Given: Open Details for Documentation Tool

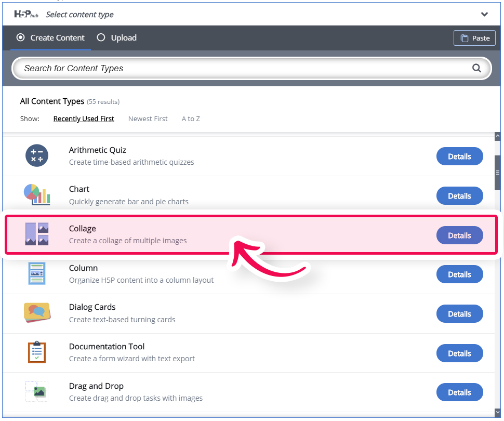Looking at the screenshot, I should [459, 353].
